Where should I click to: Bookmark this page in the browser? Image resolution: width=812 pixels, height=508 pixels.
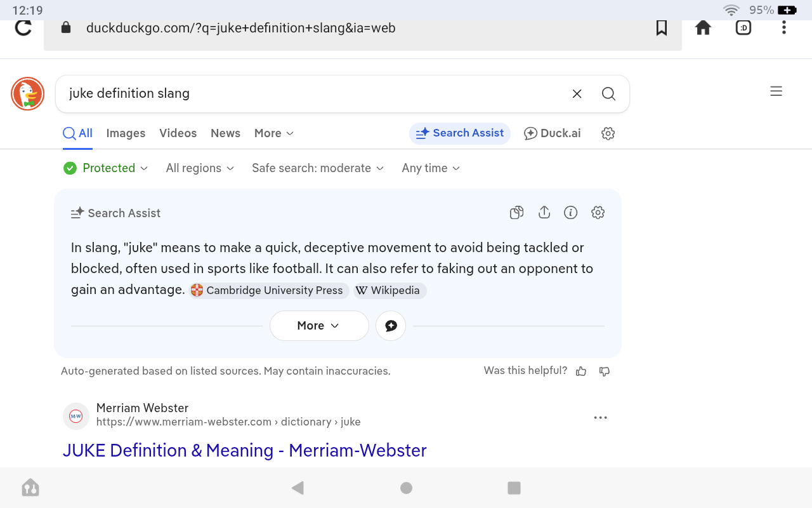point(662,28)
